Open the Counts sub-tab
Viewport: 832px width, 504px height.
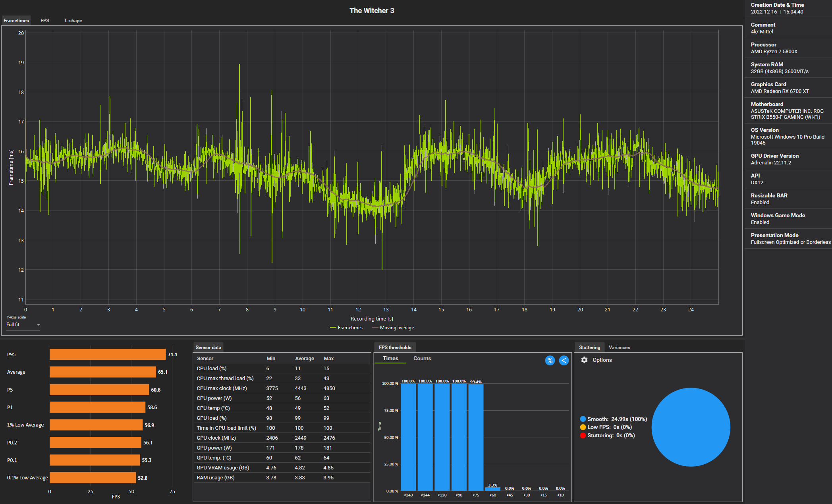tap(422, 358)
